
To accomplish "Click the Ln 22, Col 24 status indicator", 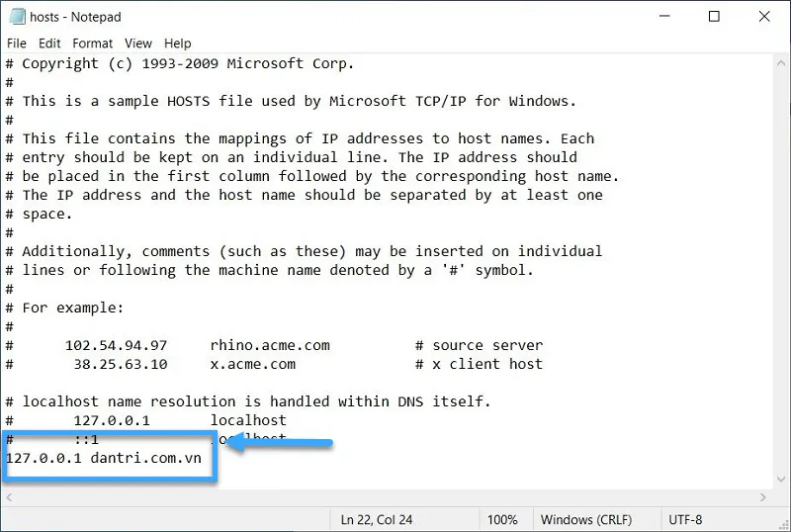I will coord(377,520).
